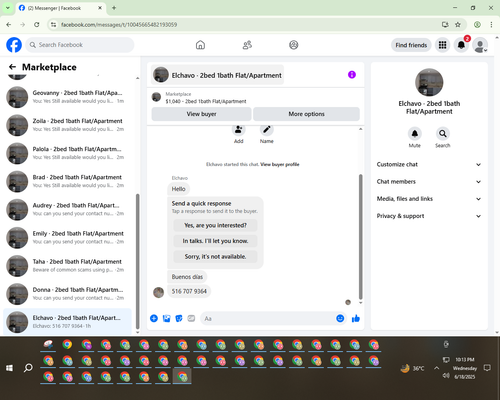Open Audrey's conversation
Viewport: 500px width, 400px height.
(68, 209)
